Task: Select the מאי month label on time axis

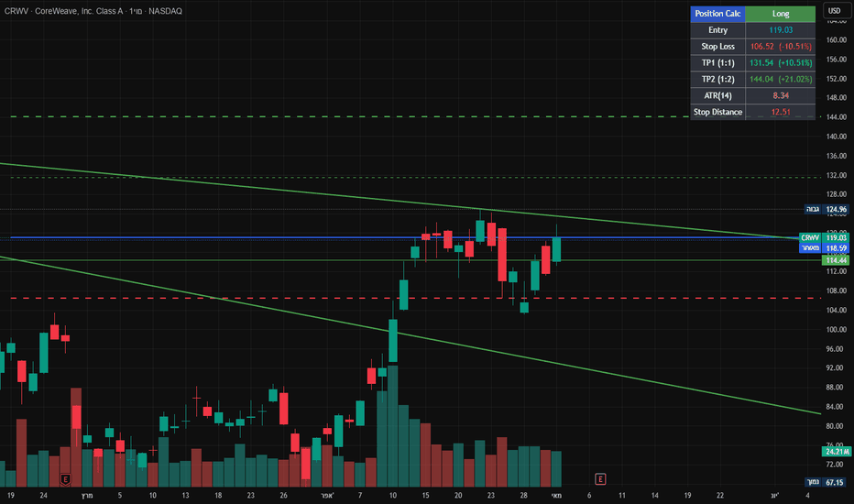Action: coord(556,495)
